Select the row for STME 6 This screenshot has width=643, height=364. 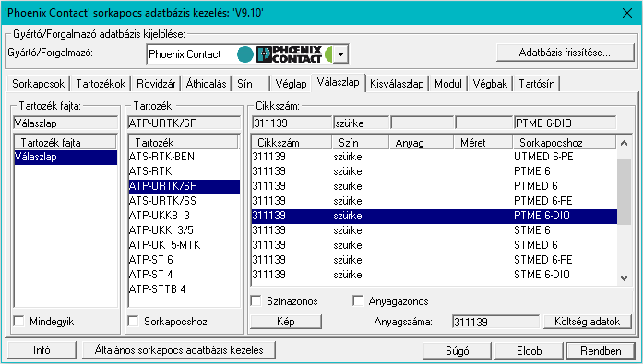tap(435, 230)
